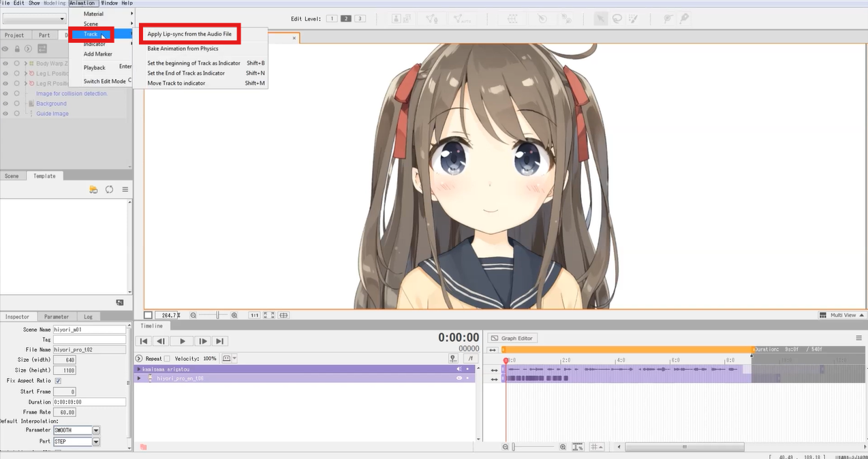The height and width of the screenshot is (459, 868).
Task: Select the Inspector tab
Action: click(18, 317)
